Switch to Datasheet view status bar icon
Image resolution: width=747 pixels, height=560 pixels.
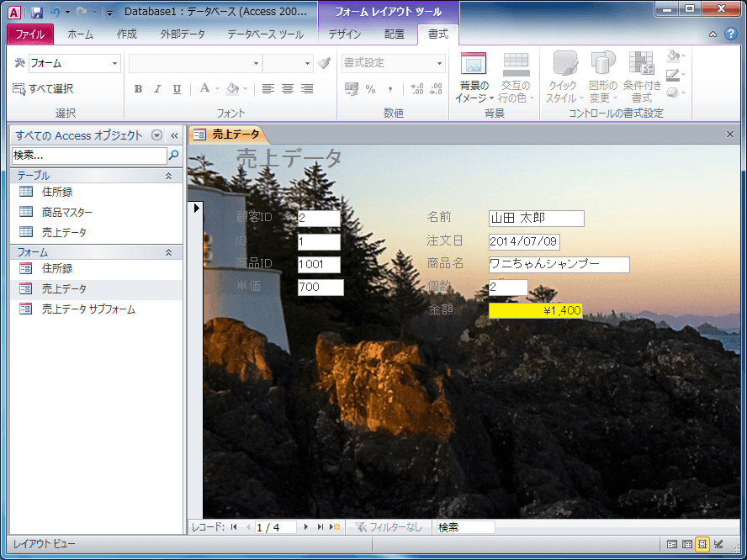coord(687,544)
